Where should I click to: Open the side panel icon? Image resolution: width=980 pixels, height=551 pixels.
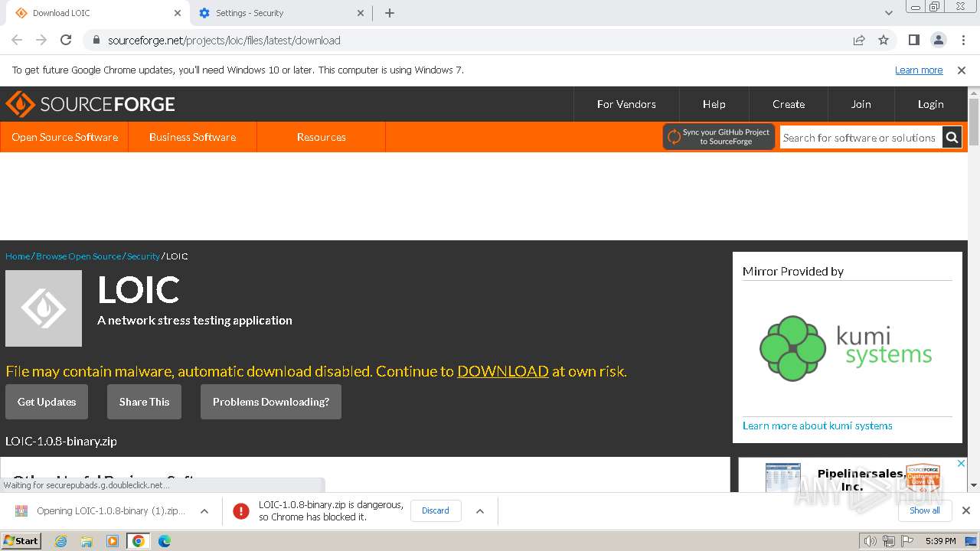[x=913, y=40]
